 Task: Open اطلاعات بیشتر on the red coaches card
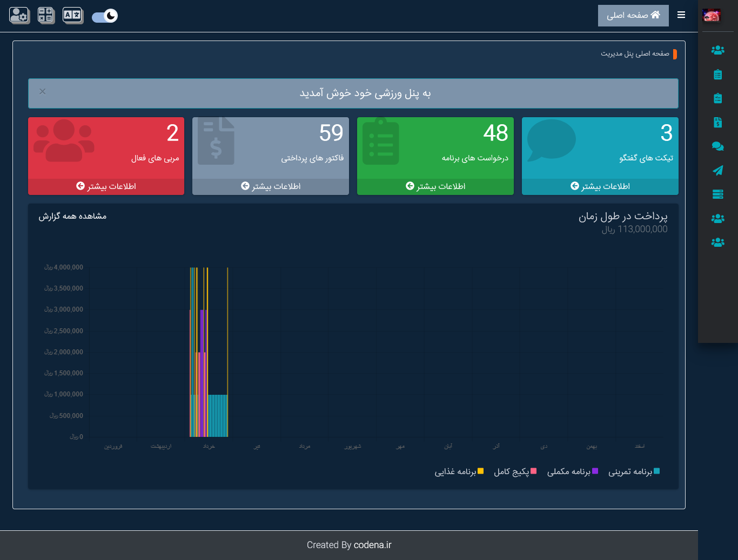pyautogui.click(x=106, y=186)
